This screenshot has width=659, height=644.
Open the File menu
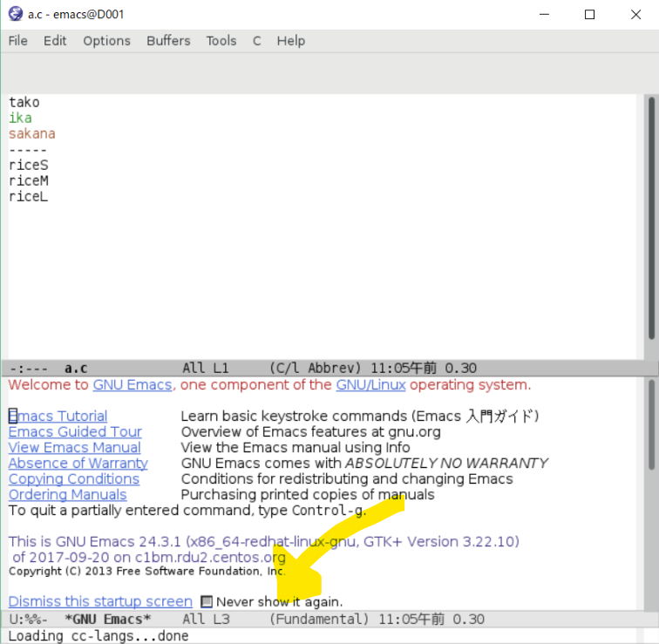click(18, 41)
